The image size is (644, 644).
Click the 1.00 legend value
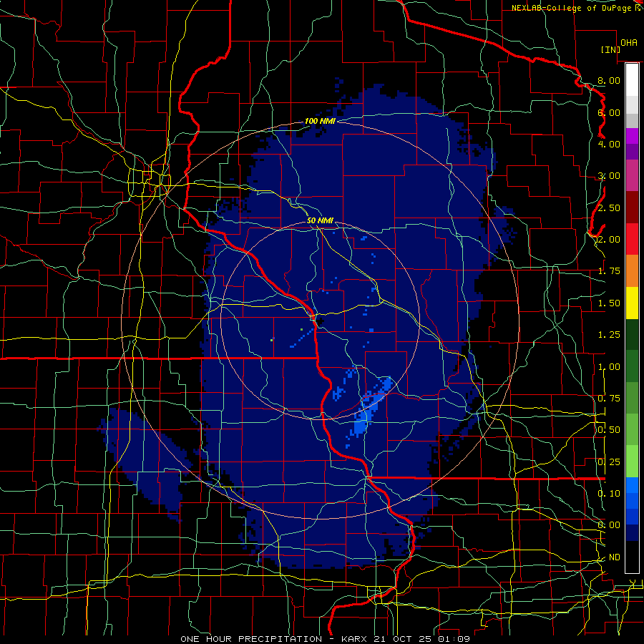point(609,367)
